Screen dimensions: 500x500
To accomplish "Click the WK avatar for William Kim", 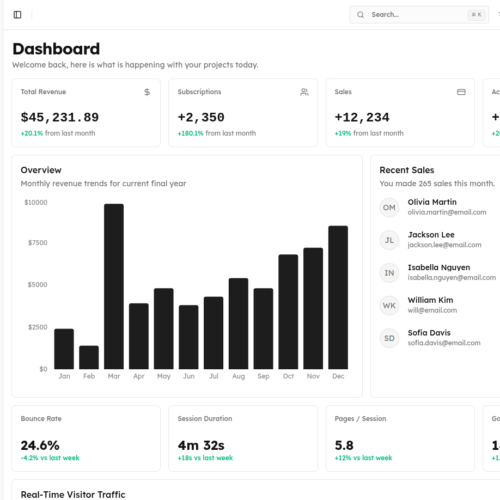I will (x=389, y=306).
